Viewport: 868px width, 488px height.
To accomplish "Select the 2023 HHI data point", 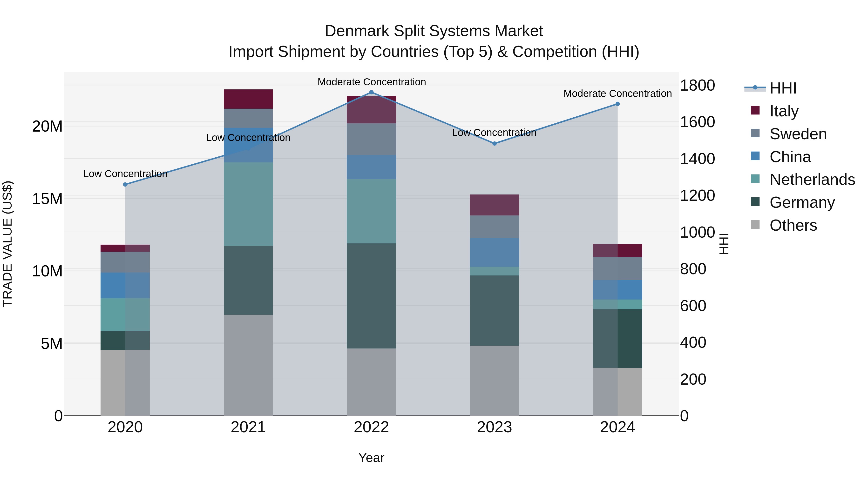I will click(494, 143).
